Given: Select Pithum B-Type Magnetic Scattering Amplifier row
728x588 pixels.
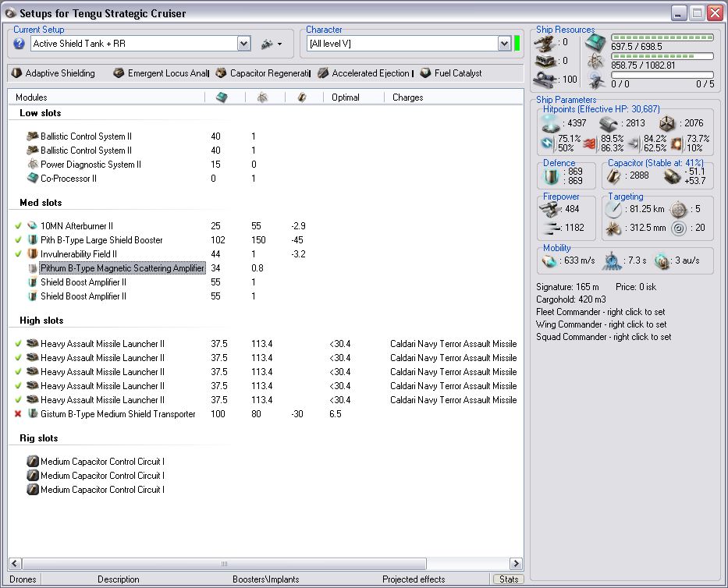Looking at the screenshot, I should (123, 268).
